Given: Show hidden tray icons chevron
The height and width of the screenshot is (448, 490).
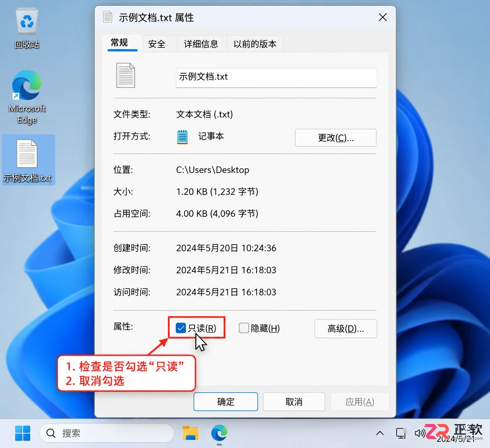Looking at the screenshot, I should point(380,433).
